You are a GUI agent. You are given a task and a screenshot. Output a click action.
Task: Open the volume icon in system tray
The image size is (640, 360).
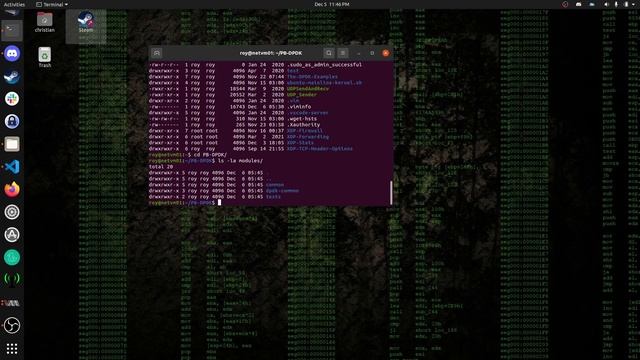click(606, 4)
